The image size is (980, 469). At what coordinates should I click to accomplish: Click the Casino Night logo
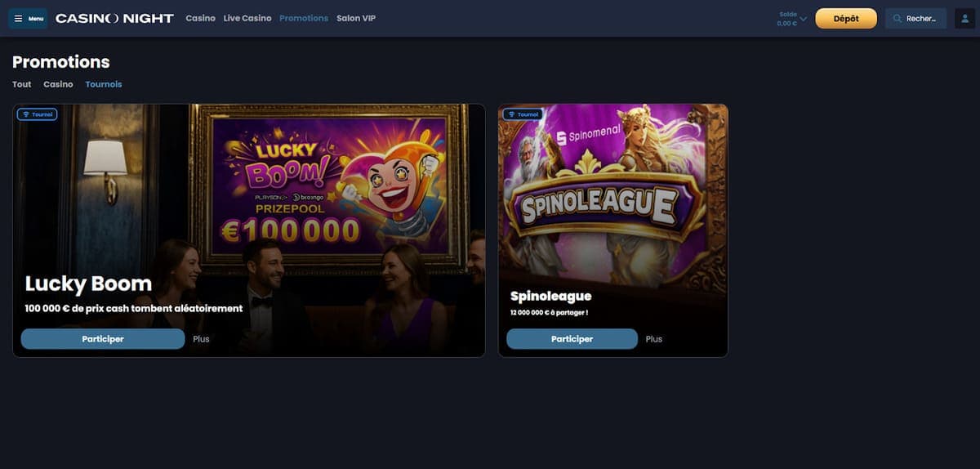(114, 18)
